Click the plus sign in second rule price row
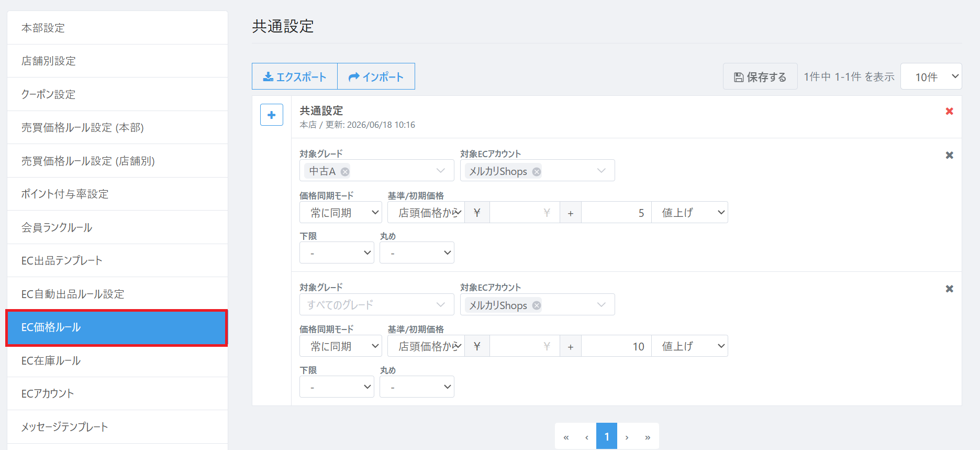Viewport: 980px width, 450px height. pos(571,346)
